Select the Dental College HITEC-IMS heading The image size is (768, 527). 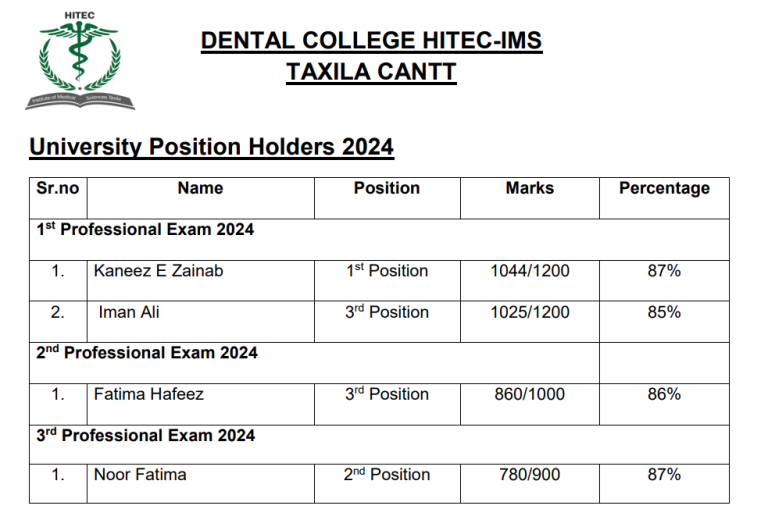tap(371, 41)
